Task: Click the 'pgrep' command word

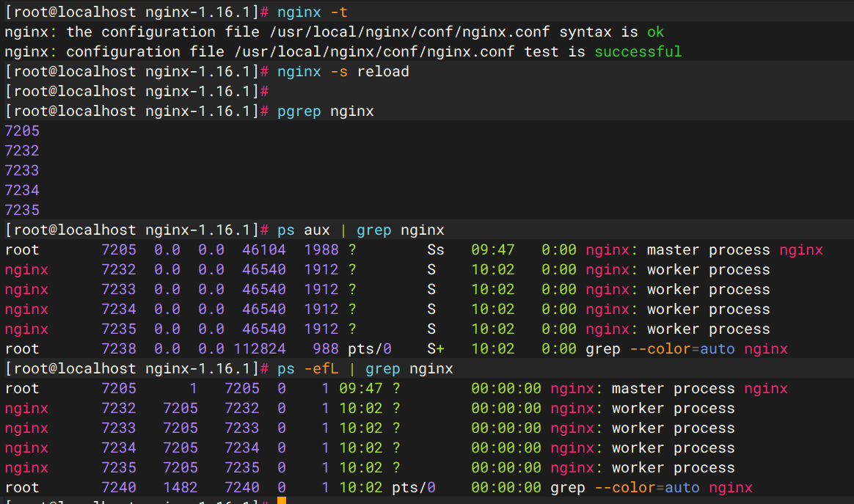Action: 299,112
